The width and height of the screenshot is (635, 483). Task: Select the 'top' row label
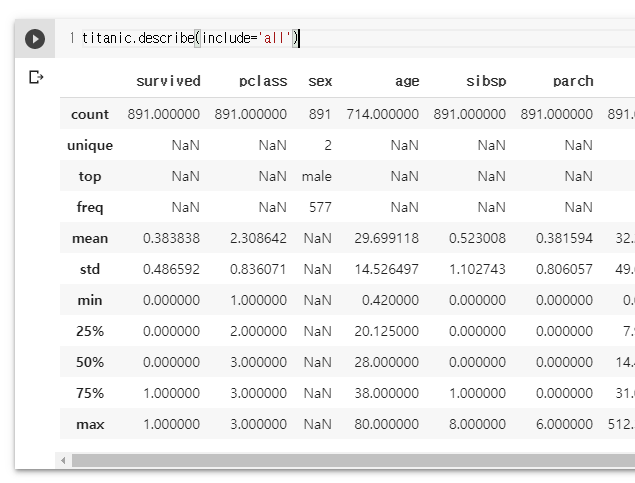(90, 177)
